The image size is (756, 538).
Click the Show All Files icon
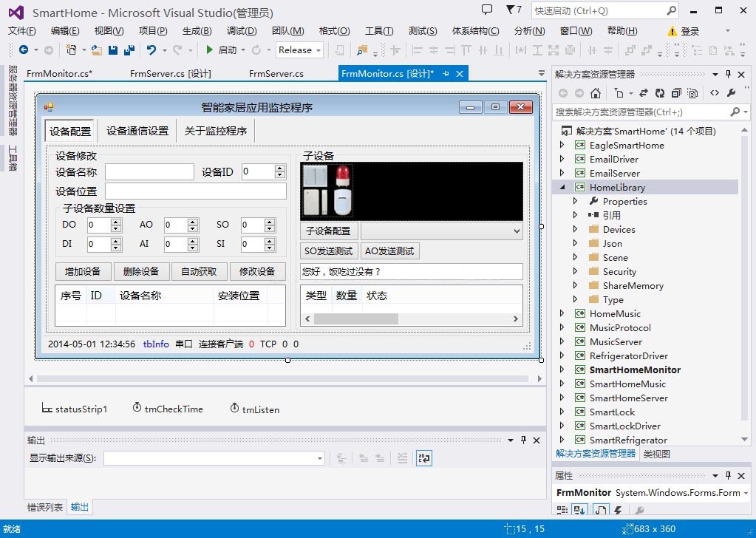tap(693, 93)
